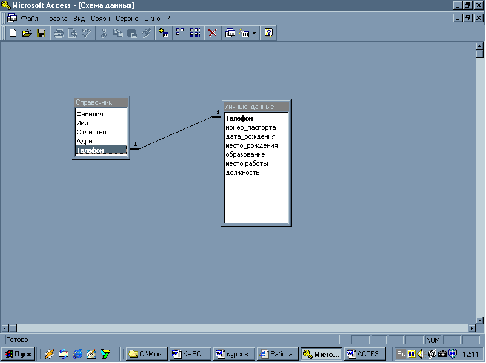Screen dimensions: 486x363
Task: Click the Open folder toolbar icon
Action: pyautogui.click(x=27, y=33)
